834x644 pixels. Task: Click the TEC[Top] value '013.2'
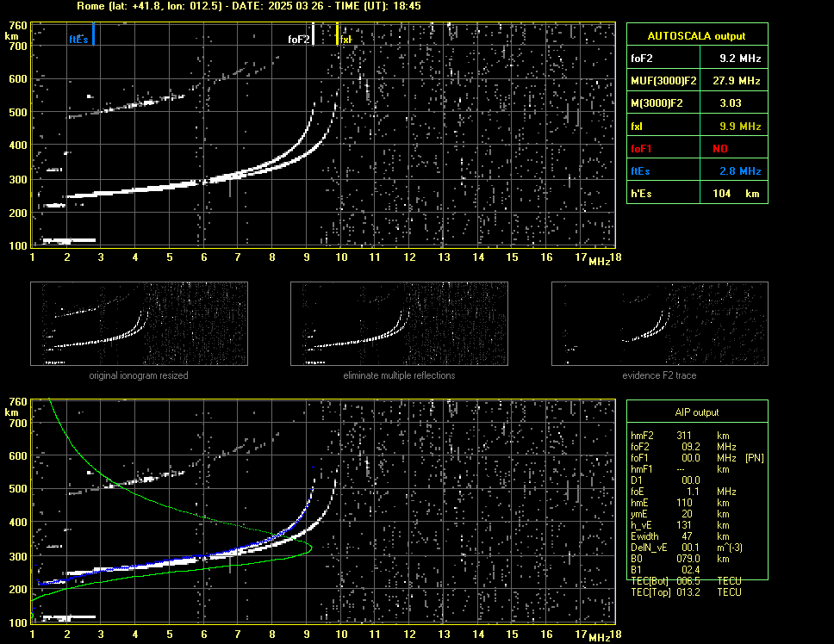click(x=688, y=592)
